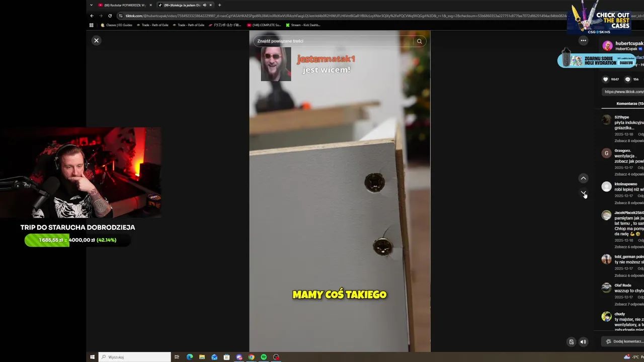644x362 pixels.
Task: Open the "Stream - Kick Dashb..." bookmark
Action: pos(303,25)
